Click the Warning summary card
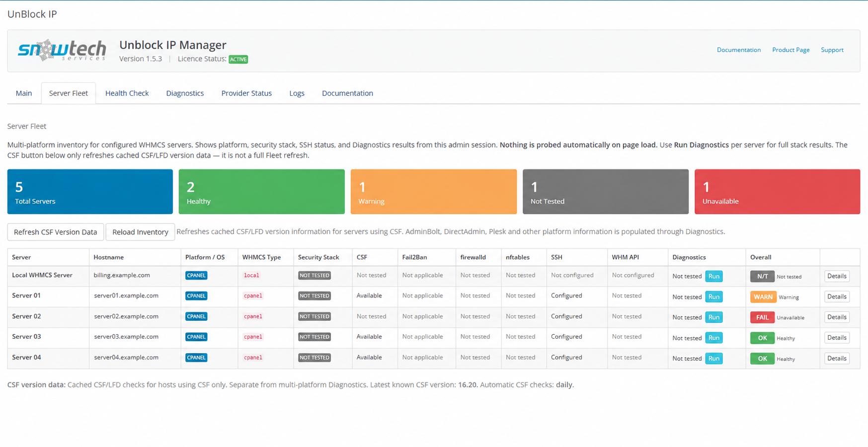Screen dimensions: 868x447 point(433,192)
